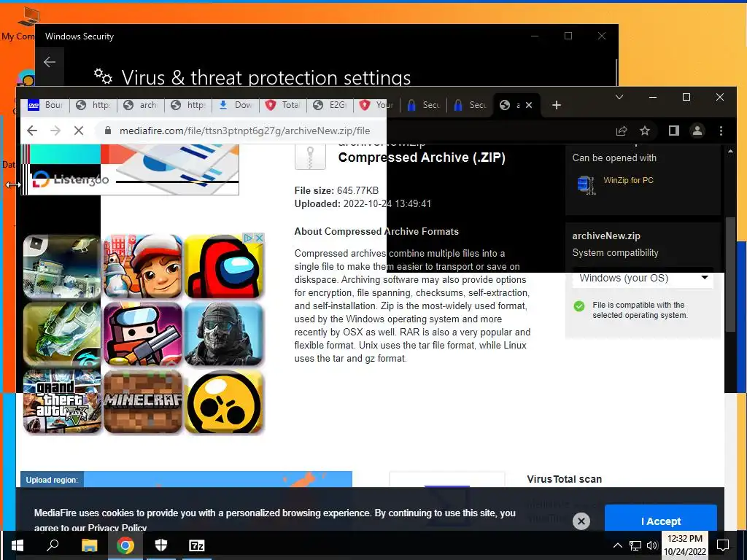Viewport: 747px width, 560px height.
Task: Click the lock icon in address bar
Action: pyautogui.click(x=108, y=131)
